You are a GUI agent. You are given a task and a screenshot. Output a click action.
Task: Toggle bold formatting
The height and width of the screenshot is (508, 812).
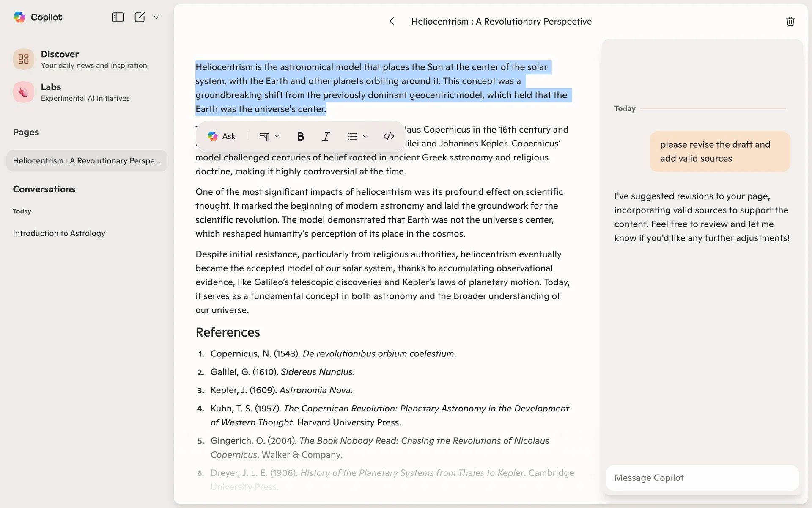tap(300, 136)
